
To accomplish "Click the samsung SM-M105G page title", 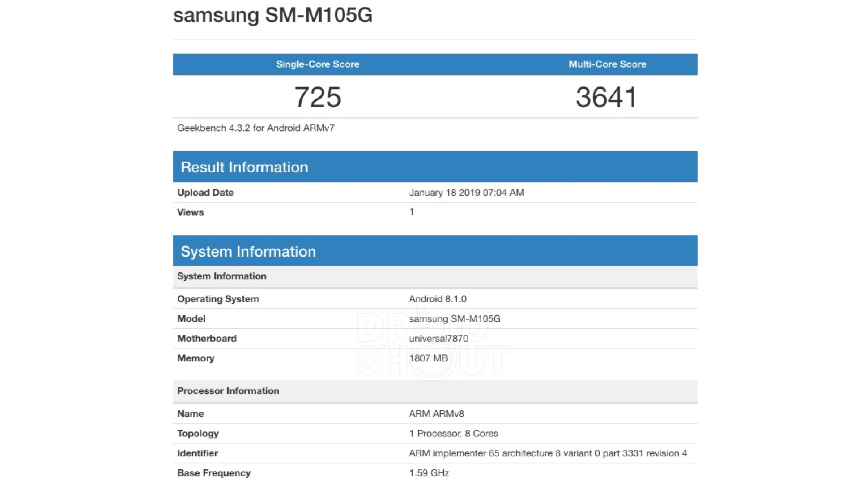I will pyautogui.click(x=272, y=15).
